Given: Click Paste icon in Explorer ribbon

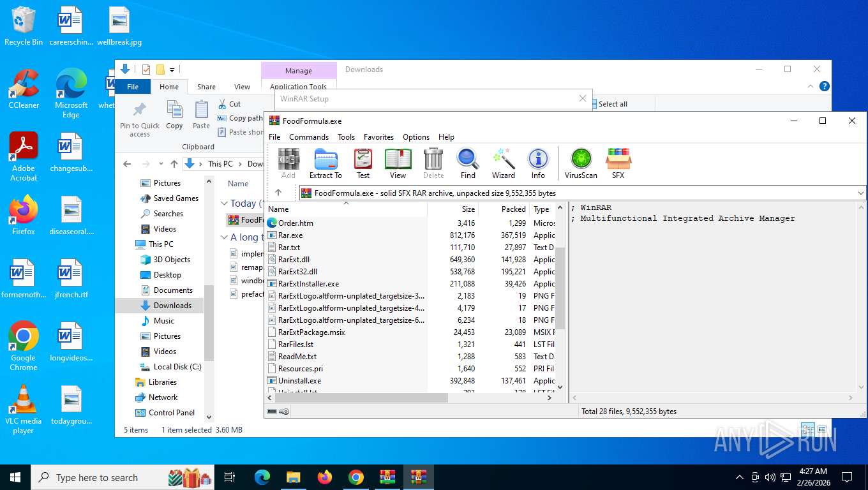Looking at the screenshot, I should click(x=201, y=115).
